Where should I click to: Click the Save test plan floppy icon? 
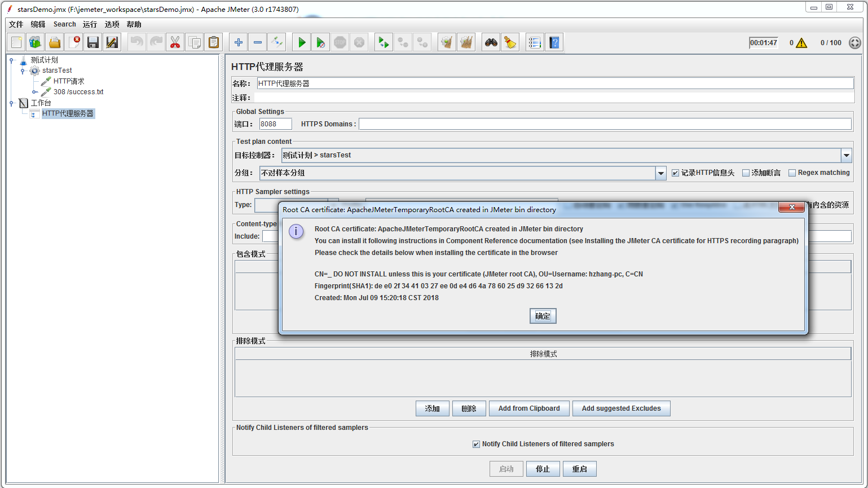(93, 42)
